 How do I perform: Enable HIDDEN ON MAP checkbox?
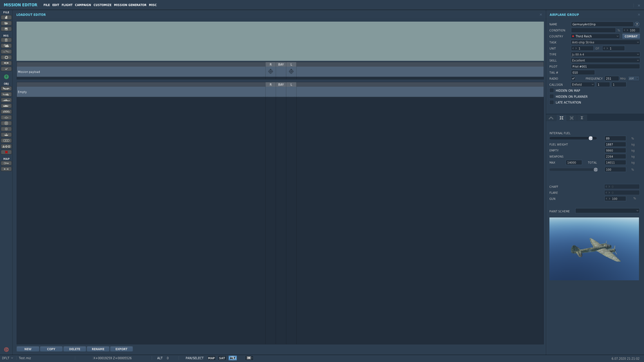pos(552,90)
